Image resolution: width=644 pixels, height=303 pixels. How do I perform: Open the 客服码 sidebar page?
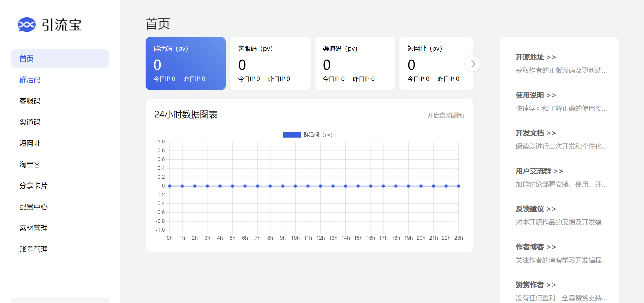tap(30, 101)
